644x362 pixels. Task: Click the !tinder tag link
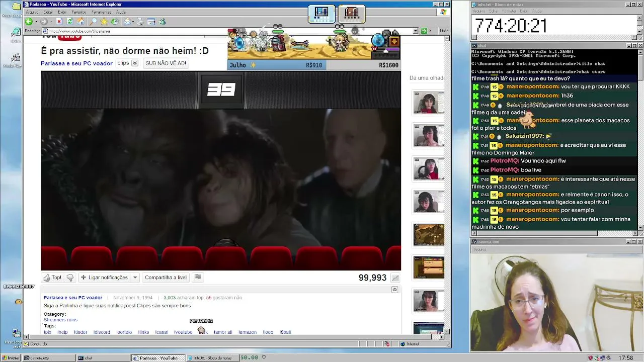point(80,332)
